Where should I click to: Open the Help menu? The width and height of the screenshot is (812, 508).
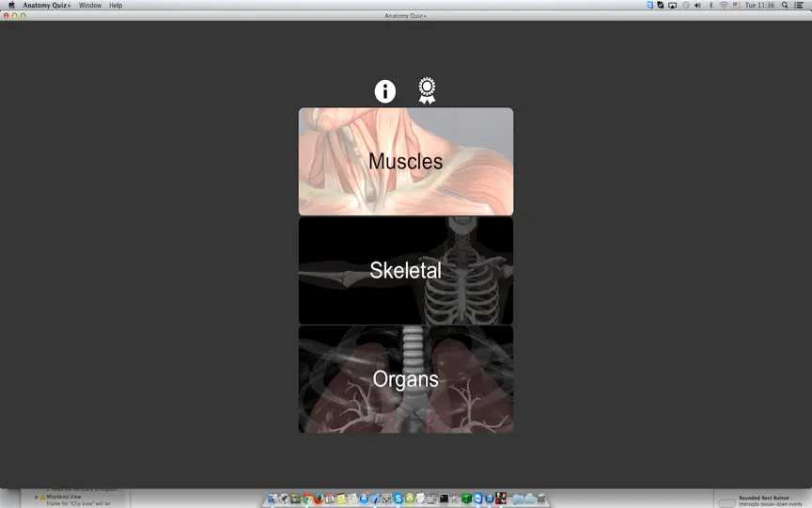116,6
